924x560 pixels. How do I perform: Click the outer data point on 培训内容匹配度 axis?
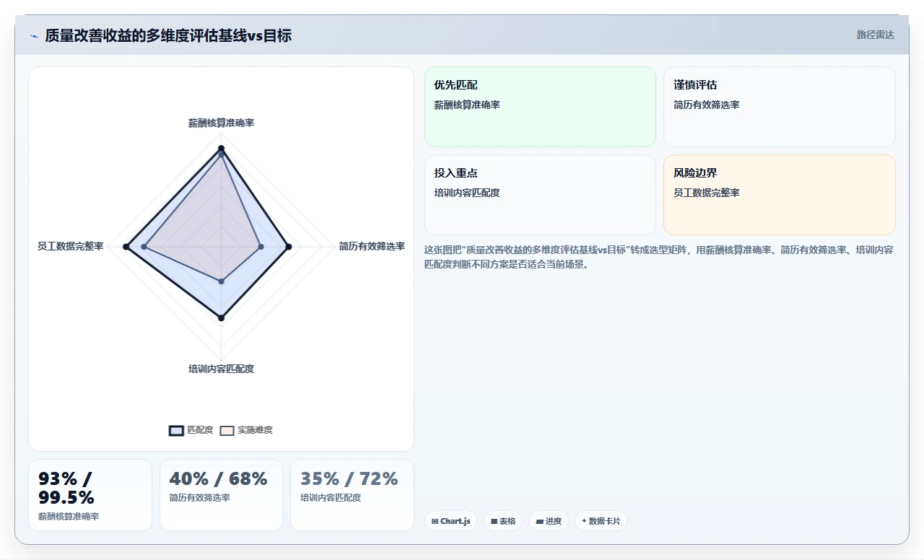pyautogui.click(x=222, y=318)
